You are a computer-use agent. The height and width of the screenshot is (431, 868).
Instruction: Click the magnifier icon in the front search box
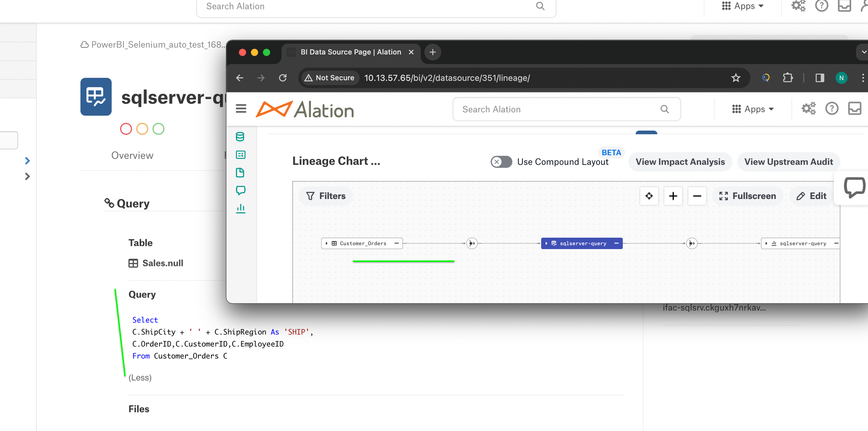[x=665, y=109]
